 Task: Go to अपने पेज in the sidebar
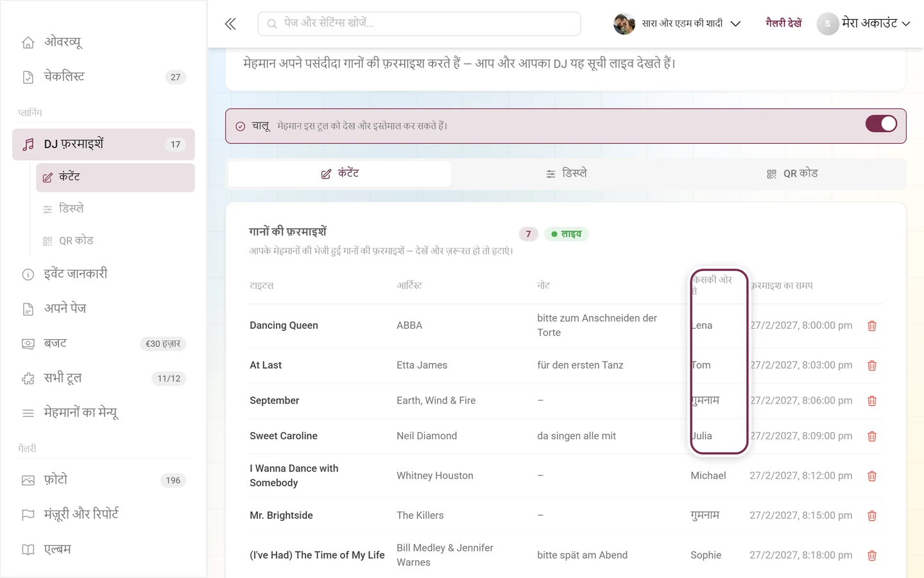103,309
